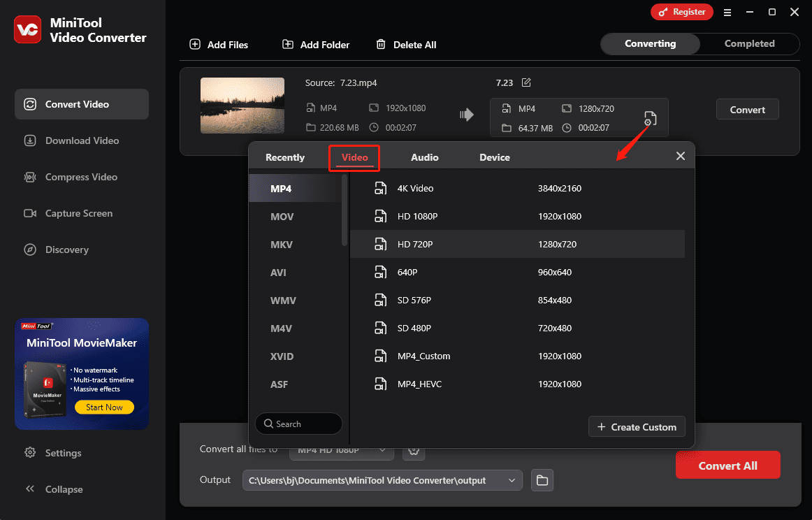Open the Discovery section
The width and height of the screenshot is (812, 520).
pyautogui.click(x=82, y=249)
